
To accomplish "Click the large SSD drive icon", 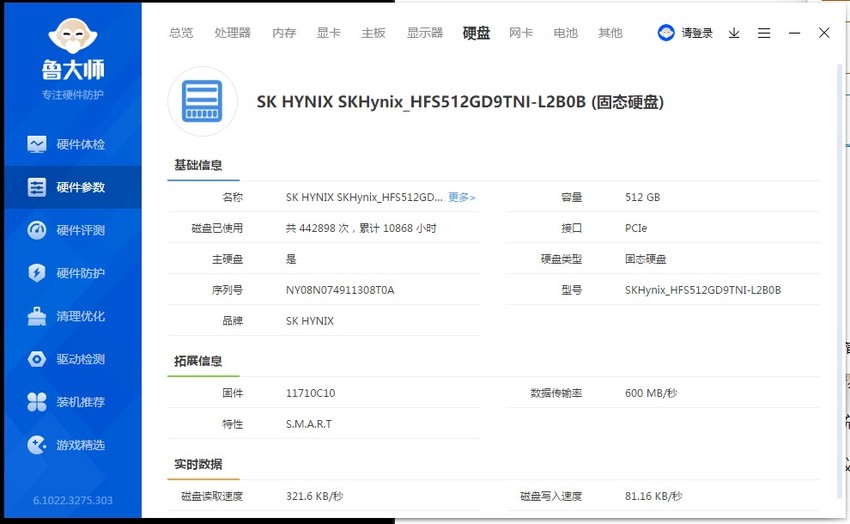I will (202, 101).
